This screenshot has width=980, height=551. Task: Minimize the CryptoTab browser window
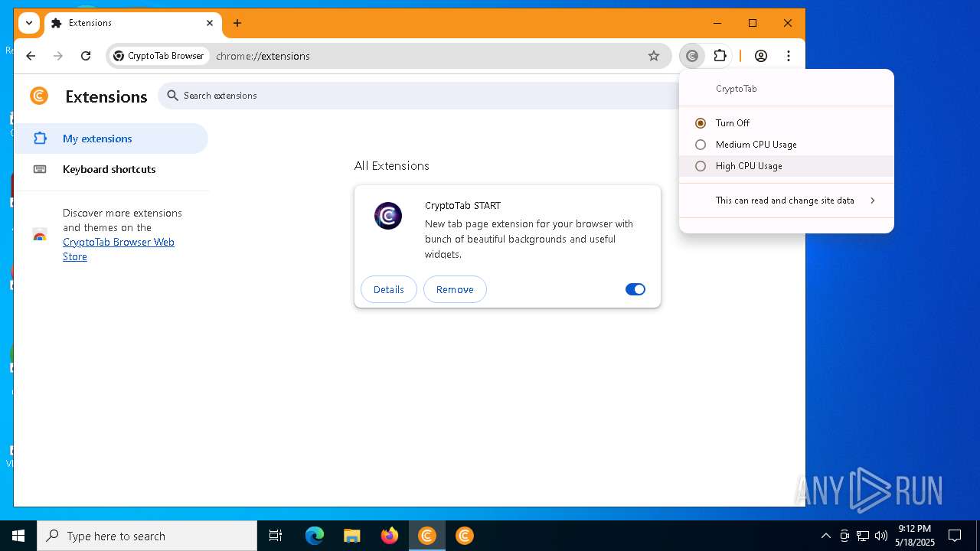(x=717, y=23)
